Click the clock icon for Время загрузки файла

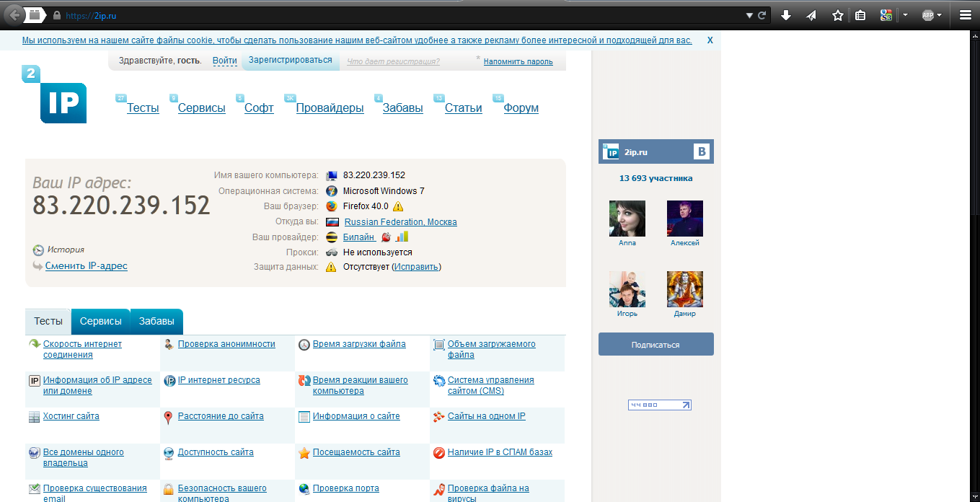point(304,345)
